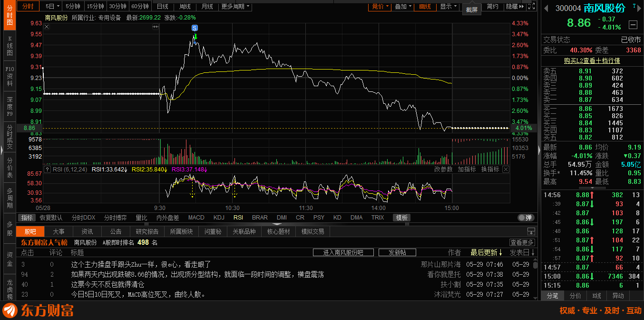Screen dimensions: 644x320
Task: Click the minus box next to price 8.86
Action: coord(633,25)
